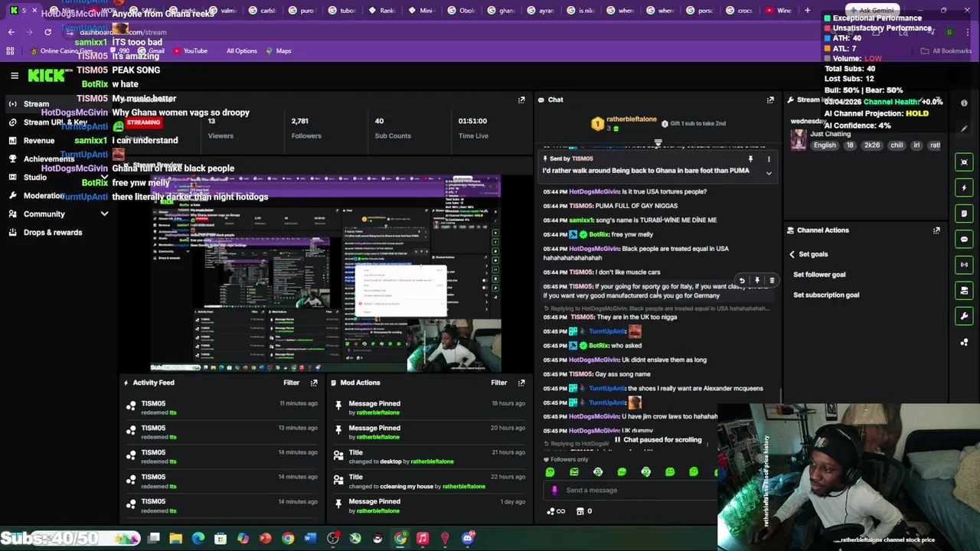This screenshot has width=980, height=551.
Task: Click samixx1 username in chat
Action: [581, 220]
